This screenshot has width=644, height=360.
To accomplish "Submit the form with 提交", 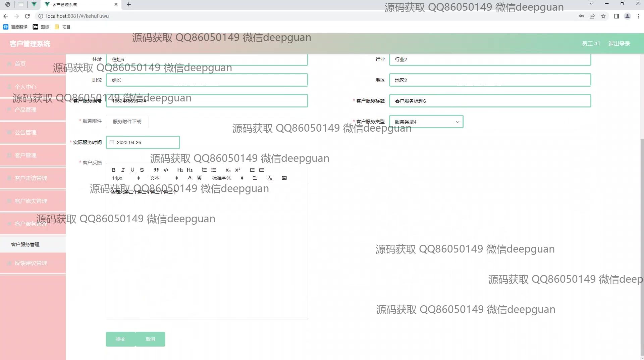I will point(121,339).
